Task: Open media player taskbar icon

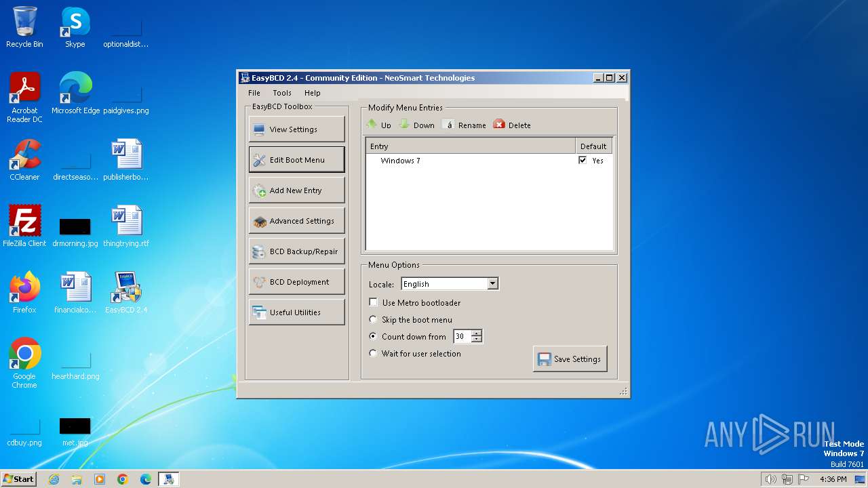Action: coord(100,479)
